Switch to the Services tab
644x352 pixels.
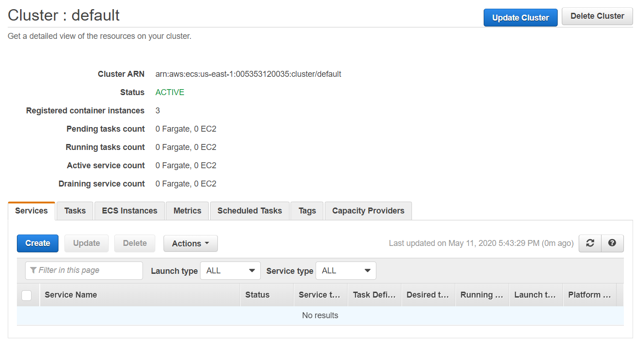tap(32, 211)
